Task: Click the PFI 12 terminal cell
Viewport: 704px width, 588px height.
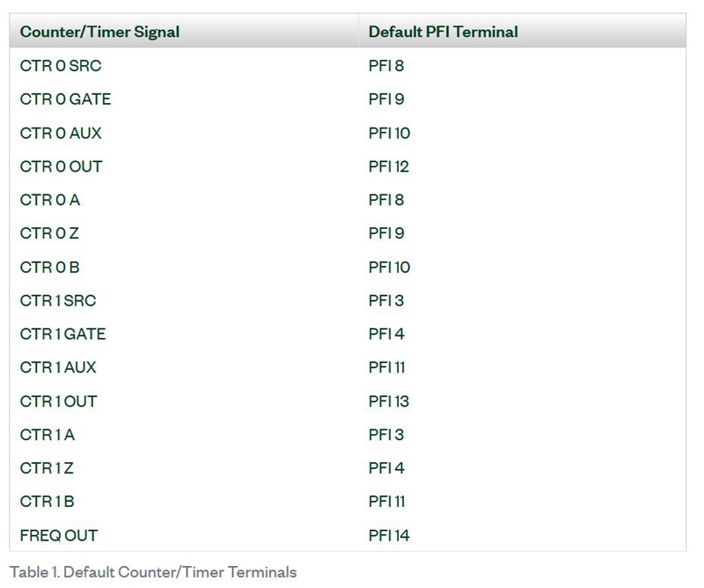Action: pyautogui.click(x=389, y=166)
